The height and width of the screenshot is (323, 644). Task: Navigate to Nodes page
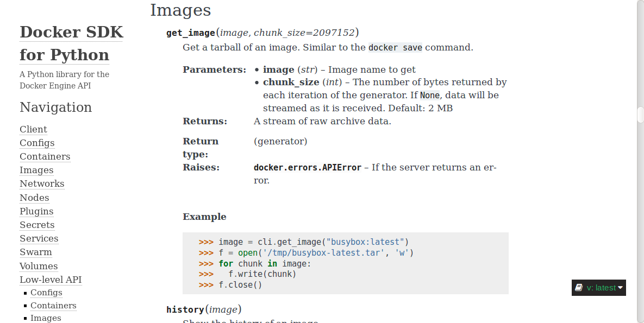34,198
